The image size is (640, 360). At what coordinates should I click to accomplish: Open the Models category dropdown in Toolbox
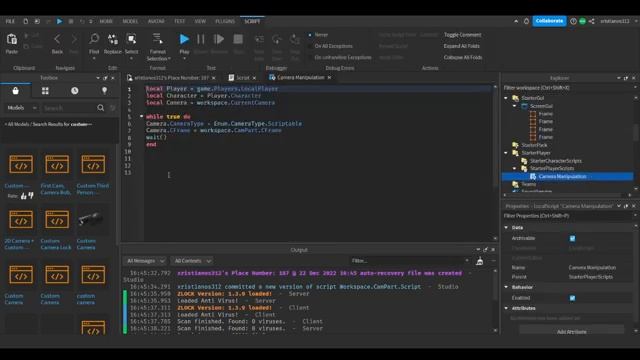click(x=22, y=108)
